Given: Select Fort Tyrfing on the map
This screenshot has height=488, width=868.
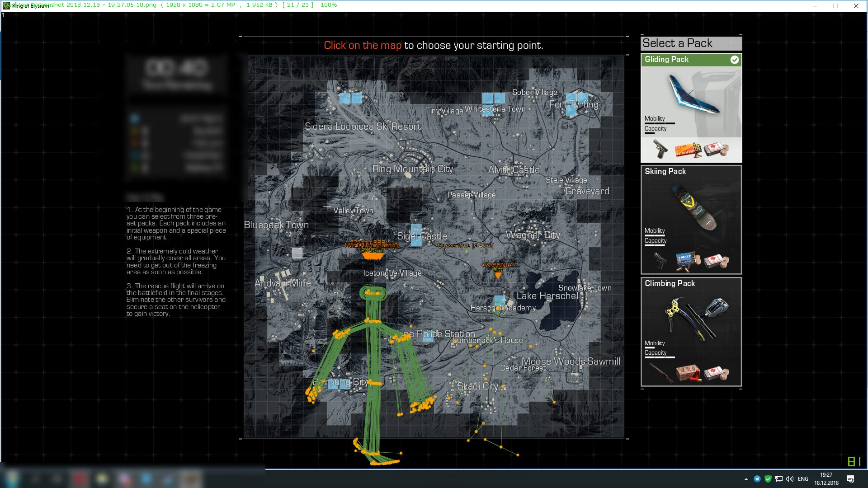Looking at the screenshot, I should (x=574, y=104).
